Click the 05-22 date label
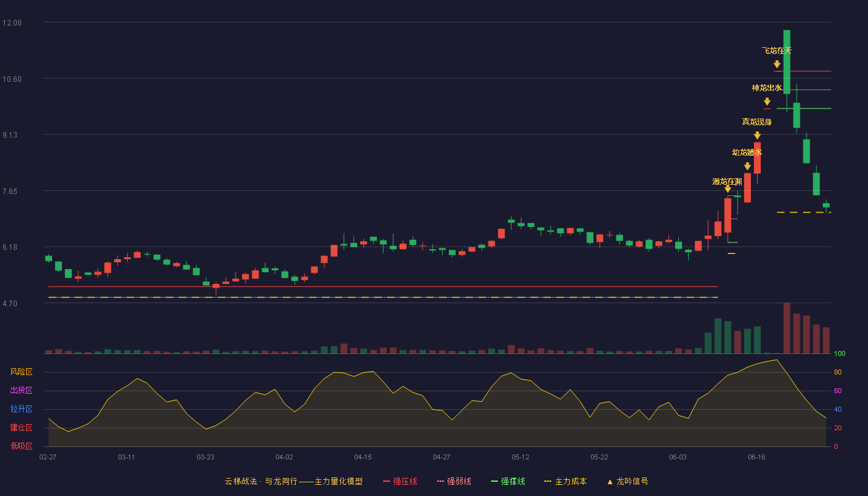This screenshot has width=868, height=496. point(599,457)
